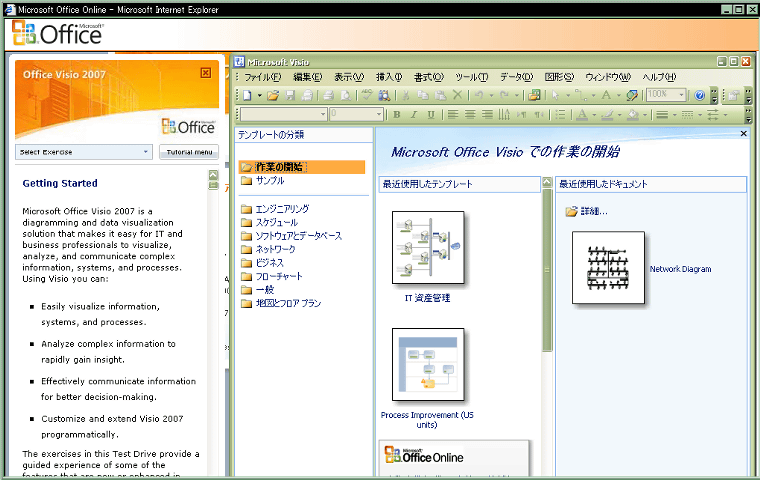The image size is (760, 480).
Task: Toggle Underline formatting
Action: [x=431, y=114]
